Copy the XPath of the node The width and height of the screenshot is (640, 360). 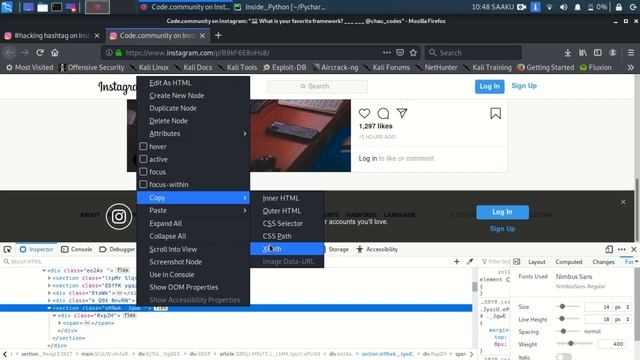(x=287, y=249)
